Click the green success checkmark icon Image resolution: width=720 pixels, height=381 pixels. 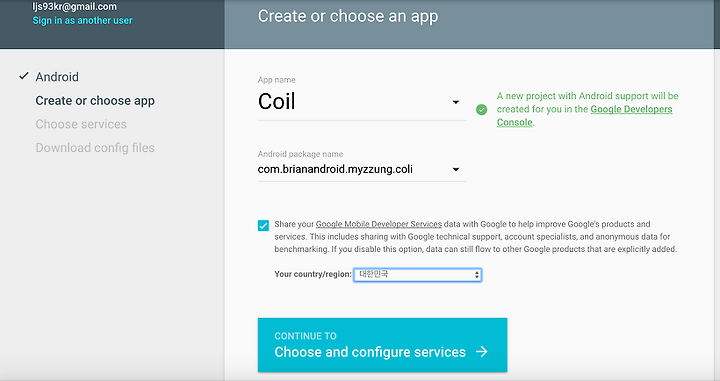pyautogui.click(x=481, y=110)
